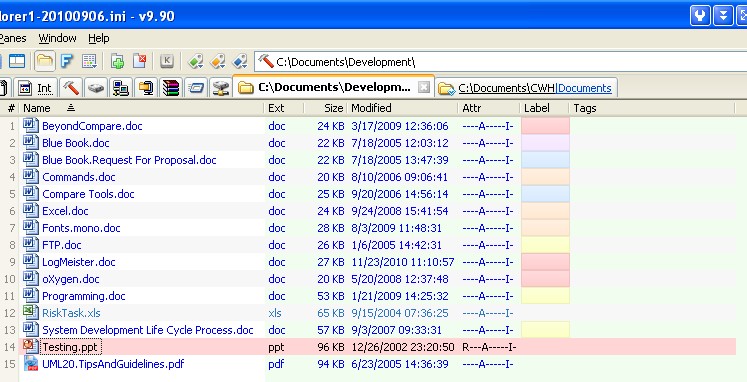
Task: Sort by the Size column header
Action: [x=325, y=108]
